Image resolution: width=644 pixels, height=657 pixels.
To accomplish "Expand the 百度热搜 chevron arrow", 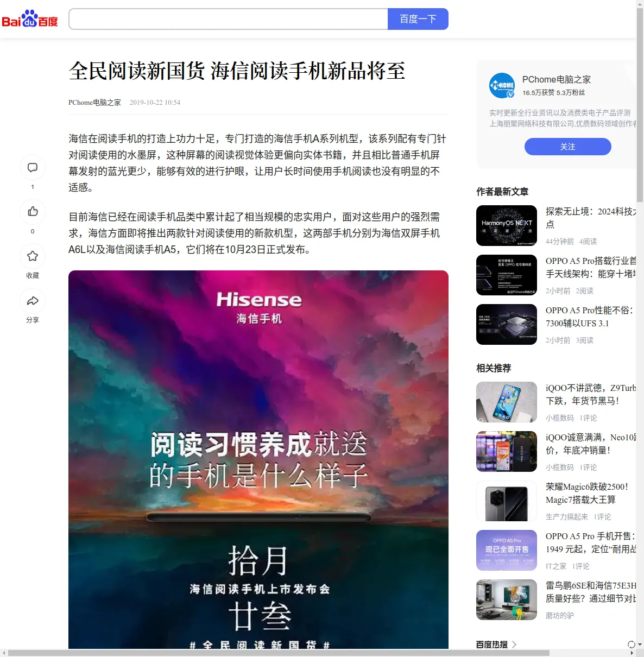I will (514, 645).
